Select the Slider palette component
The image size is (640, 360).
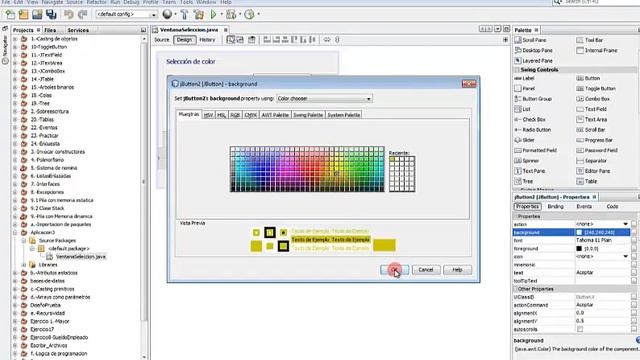click(x=524, y=140)
